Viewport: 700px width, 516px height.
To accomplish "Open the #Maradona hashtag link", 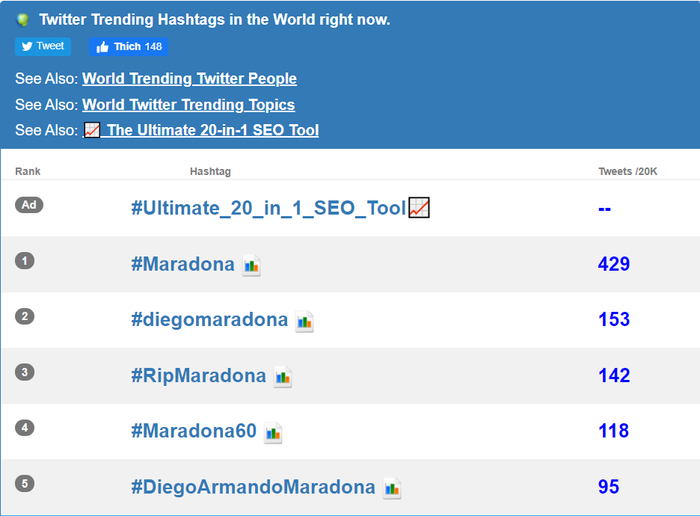I will coord(183,264).
